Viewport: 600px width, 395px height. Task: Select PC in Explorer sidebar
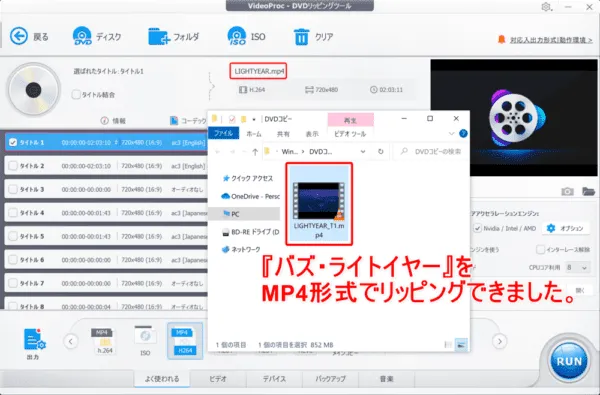pyautogui.click(x=245, y=214)
